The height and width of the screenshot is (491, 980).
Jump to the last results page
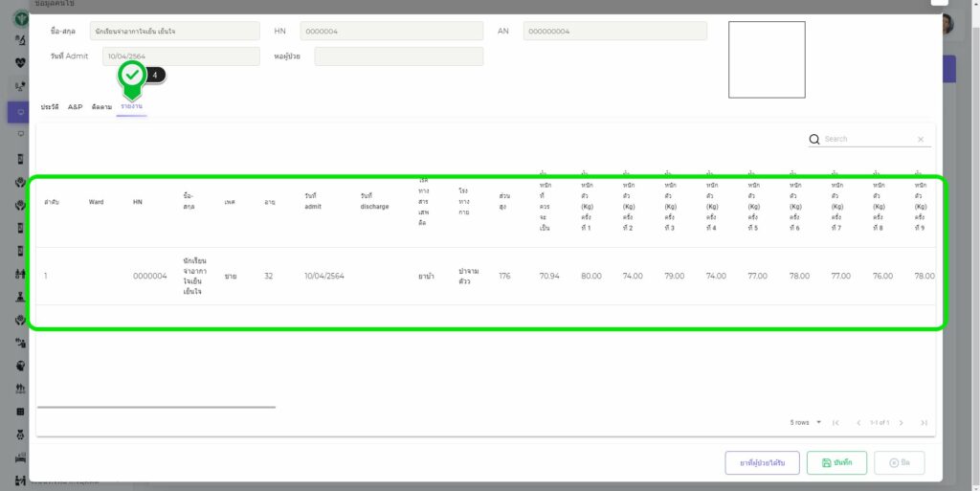924,422
